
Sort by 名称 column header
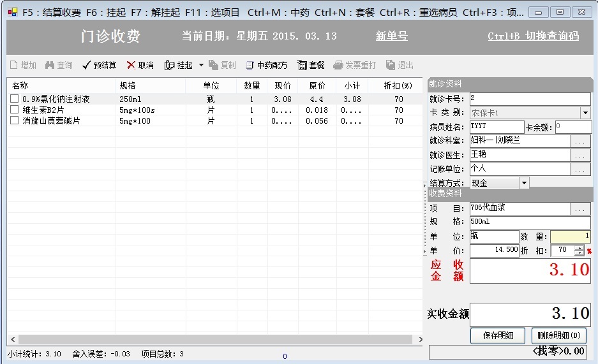(61, 85)
